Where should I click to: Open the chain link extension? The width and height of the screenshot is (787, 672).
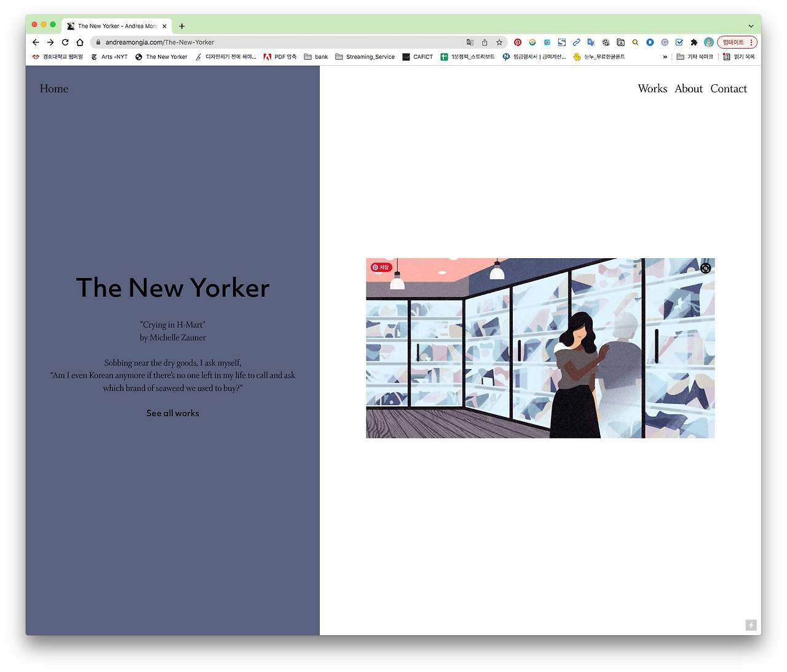(x=576, y=42)
